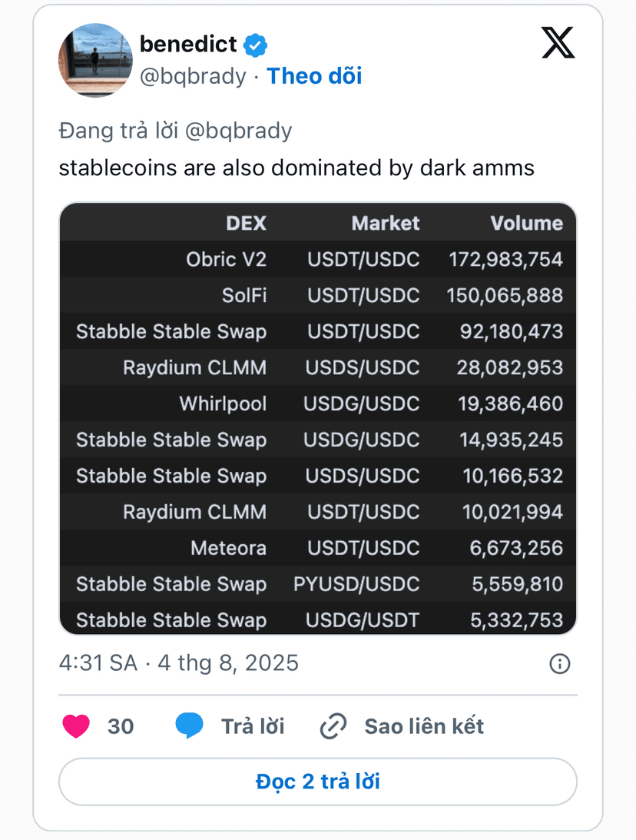Click the Theo dõi follow link
This screenshot has width=636, height=840.
314,76
